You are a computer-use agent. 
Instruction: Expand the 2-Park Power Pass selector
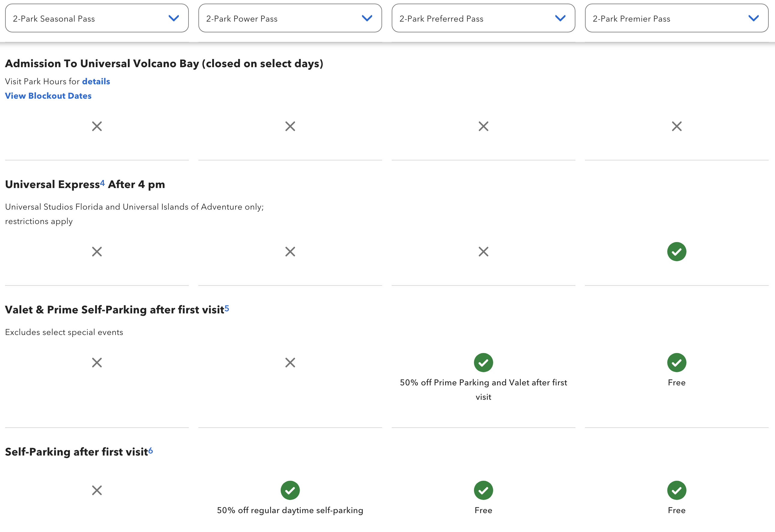[x=290, y=18]
